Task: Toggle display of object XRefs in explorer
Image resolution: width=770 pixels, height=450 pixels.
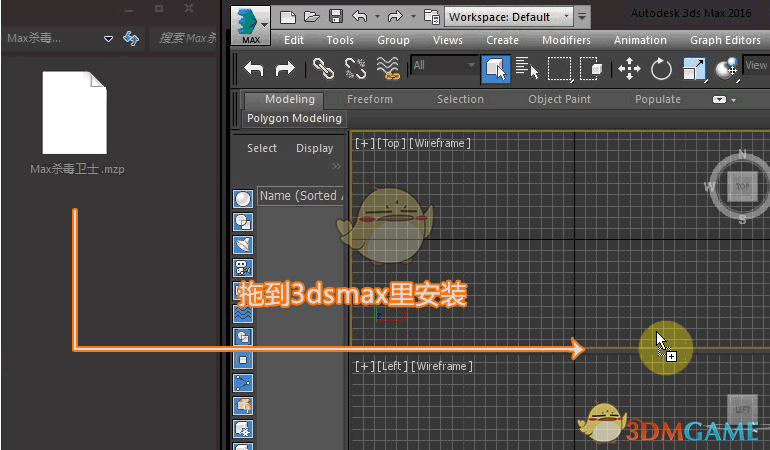Action: point(243,360)
